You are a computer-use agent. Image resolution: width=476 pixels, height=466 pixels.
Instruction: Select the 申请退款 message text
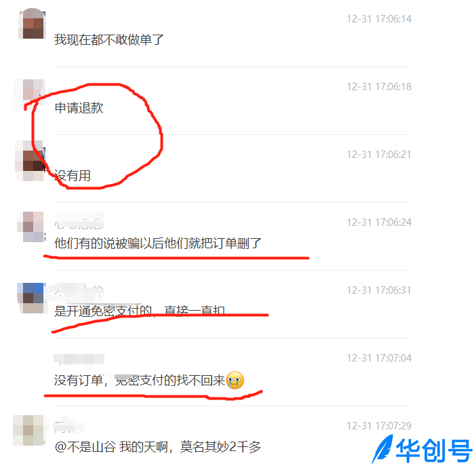(x=79, y=108)
